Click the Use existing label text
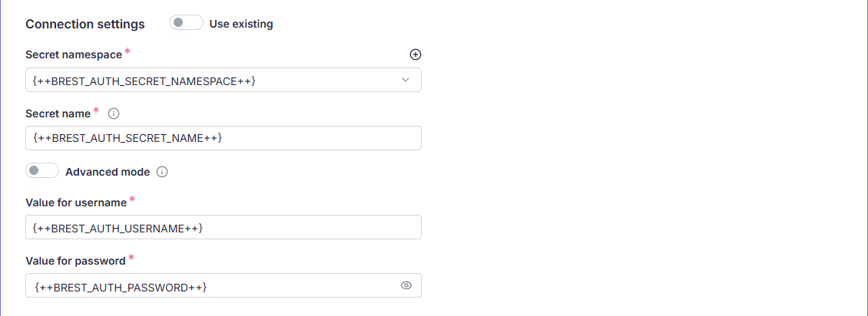This screenshot has width=868, height=316. click(241, 24)
